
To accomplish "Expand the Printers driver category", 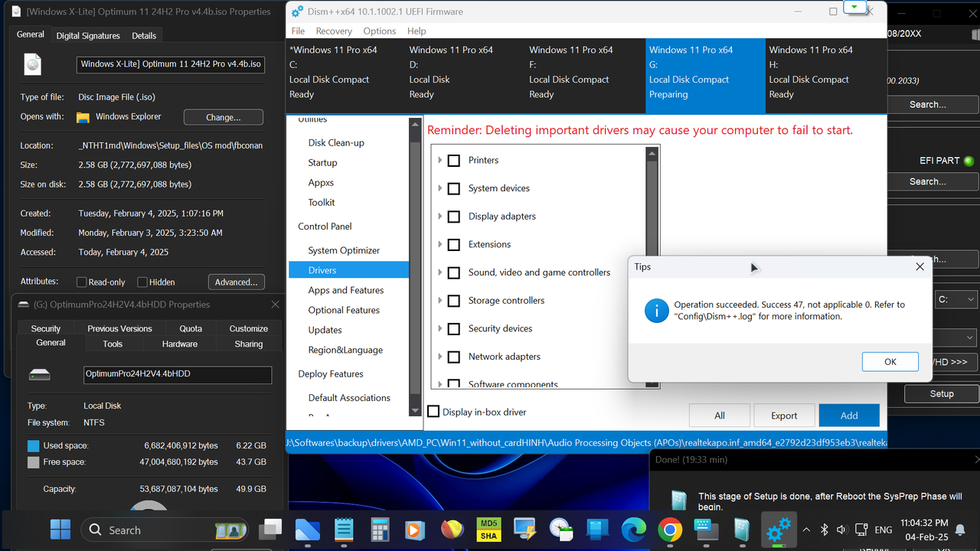I will [440, 160].
